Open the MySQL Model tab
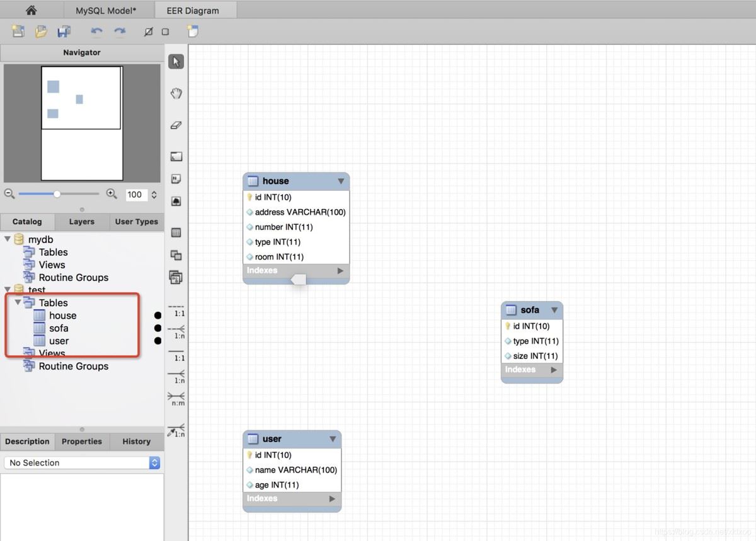Image resolution: width=756 pixels, height=541 pixels. 106,11
